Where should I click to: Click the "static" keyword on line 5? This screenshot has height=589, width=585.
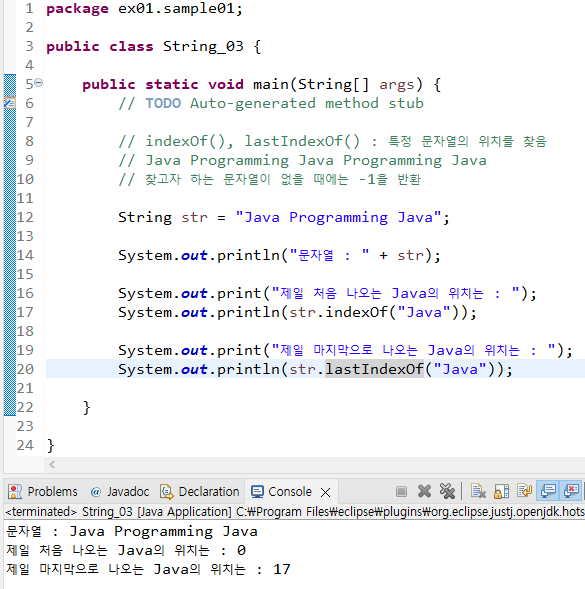click(x=172, y=85)
